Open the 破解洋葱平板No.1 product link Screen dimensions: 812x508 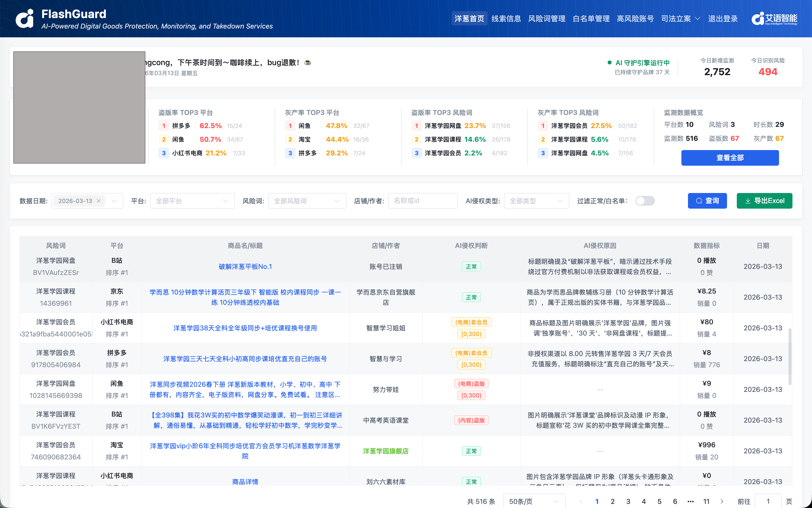(246, 266)
